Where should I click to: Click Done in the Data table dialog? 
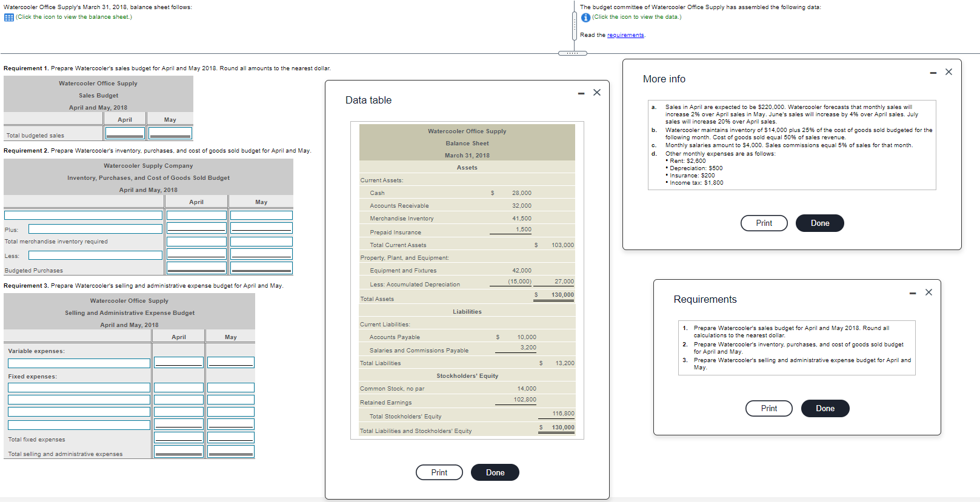[495, 472]
